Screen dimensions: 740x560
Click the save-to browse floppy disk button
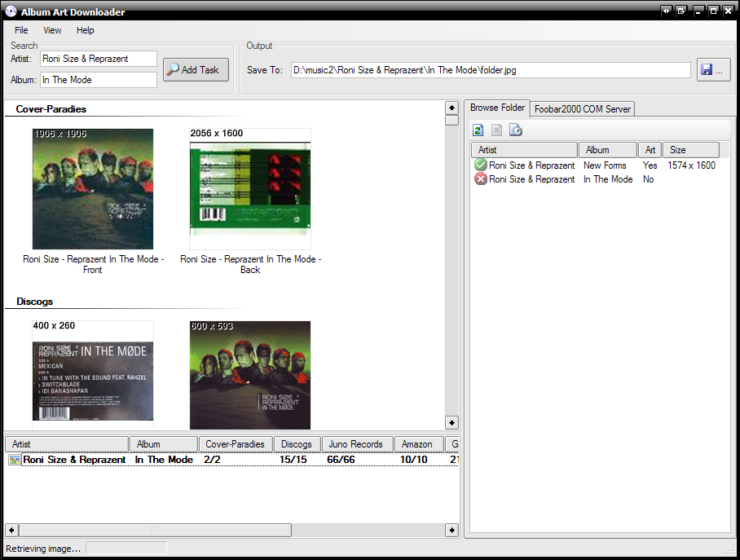pyautogui.click(x=714, y=70)
